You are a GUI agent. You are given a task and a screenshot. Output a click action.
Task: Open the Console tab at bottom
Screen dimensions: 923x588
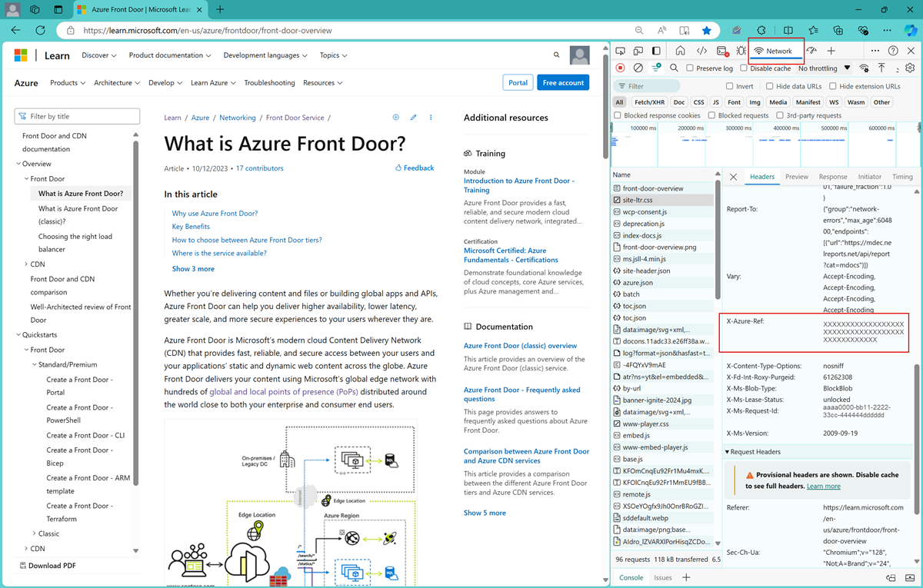pyautogui.click(x=631, y=576)
